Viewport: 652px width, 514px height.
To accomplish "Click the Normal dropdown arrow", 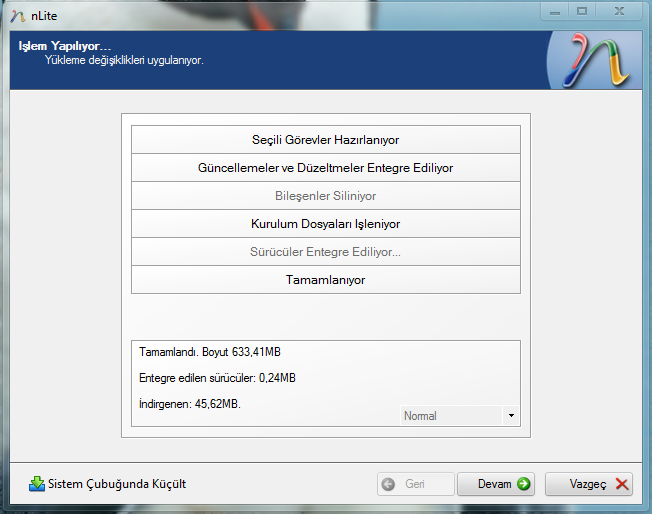I will coord(511,415).
